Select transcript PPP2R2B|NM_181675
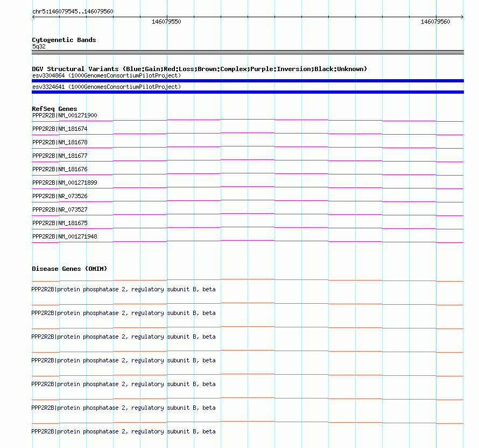The image size is (479, 448). 60,223
